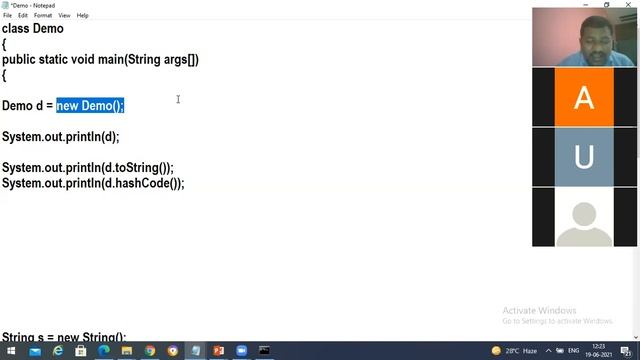Switch to Notepad in the taskbar
Viewport: 640px width, 360px height.
(x=196, y=351)
